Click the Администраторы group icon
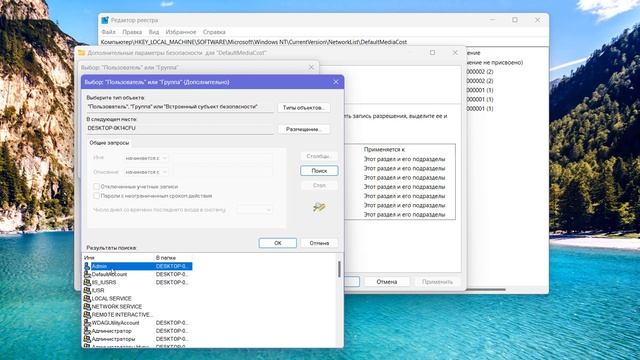Screen dimensions: 640x360 click(x=87, y=339)
